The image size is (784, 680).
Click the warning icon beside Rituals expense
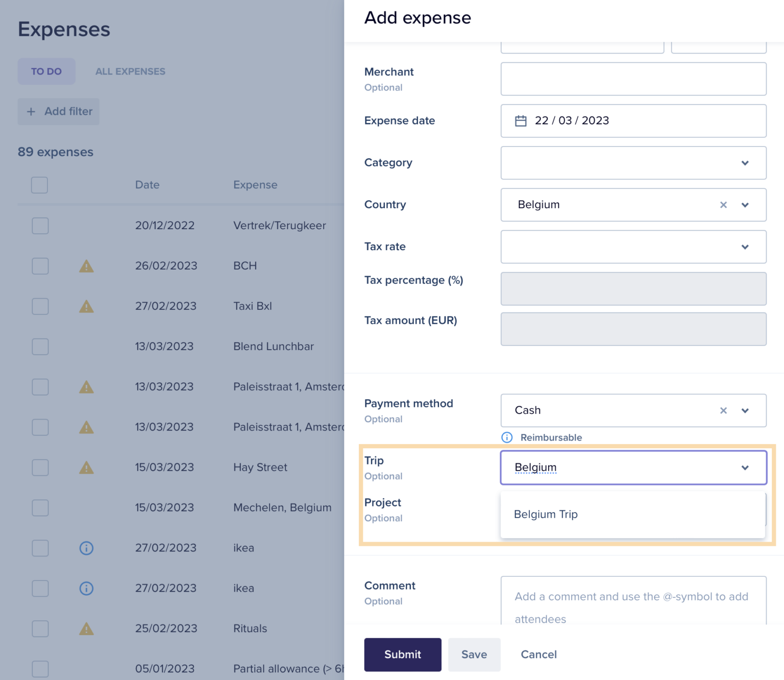click(x=86, y=628)
